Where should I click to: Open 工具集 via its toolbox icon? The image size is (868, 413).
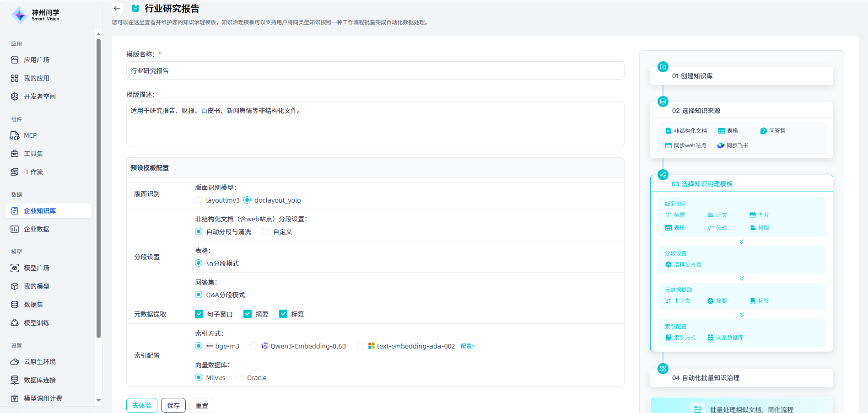tap(15, 154)
